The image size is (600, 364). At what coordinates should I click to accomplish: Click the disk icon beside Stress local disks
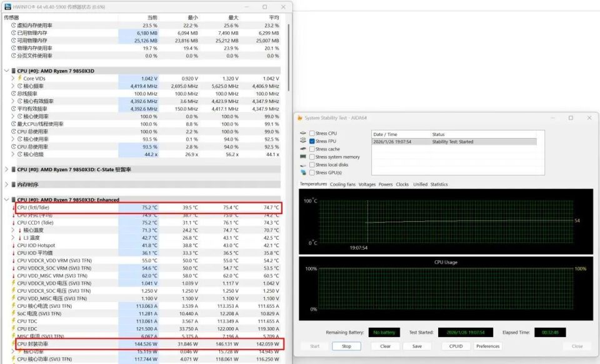[x=303, y=165]
